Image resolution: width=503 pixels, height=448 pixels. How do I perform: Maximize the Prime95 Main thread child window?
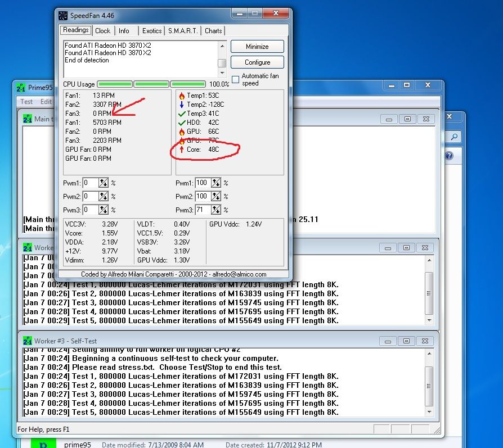pos(407,119)
